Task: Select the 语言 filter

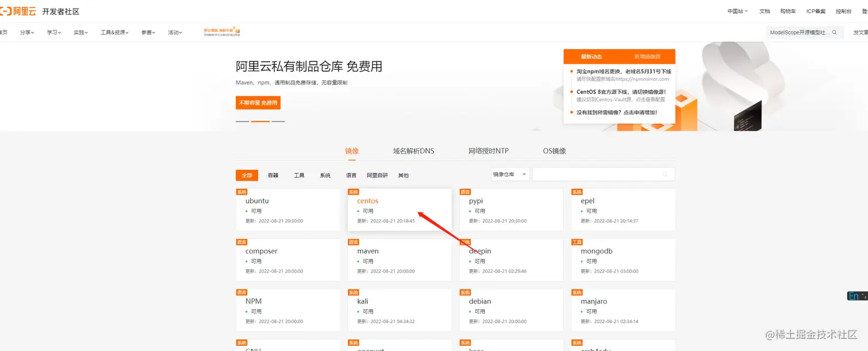Action: [351, 175]
